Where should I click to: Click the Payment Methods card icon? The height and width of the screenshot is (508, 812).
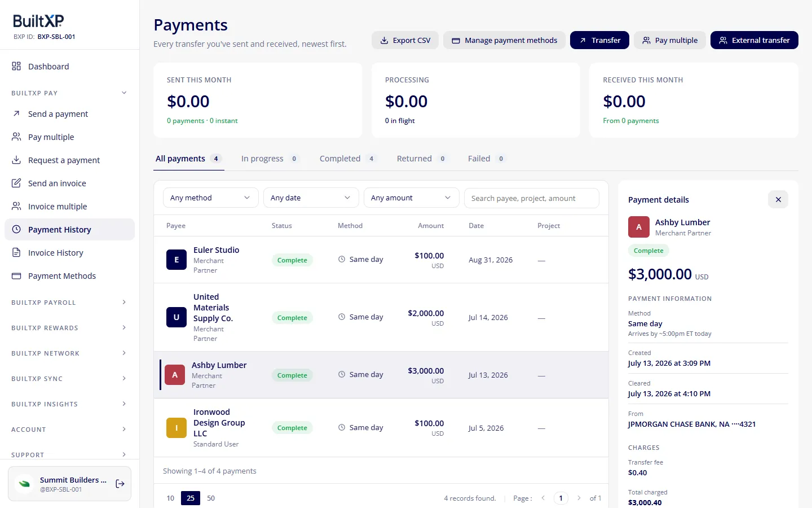pos(16,275)
